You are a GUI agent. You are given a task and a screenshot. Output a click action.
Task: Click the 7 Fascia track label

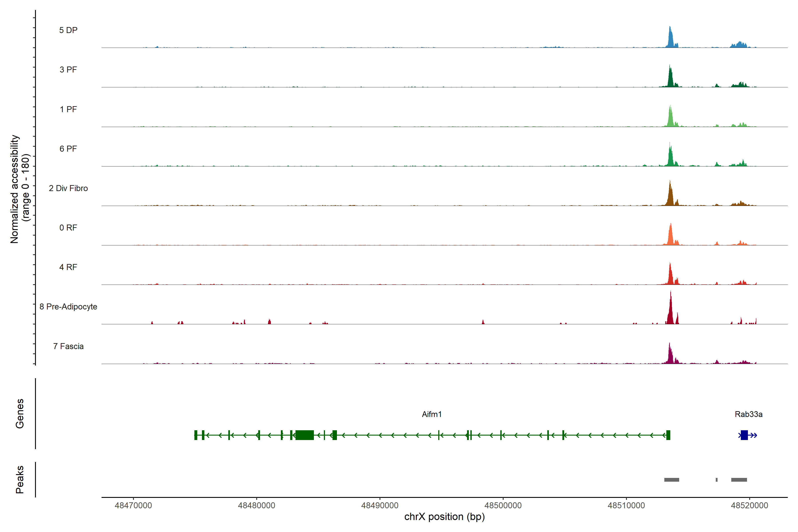(68, 346)
